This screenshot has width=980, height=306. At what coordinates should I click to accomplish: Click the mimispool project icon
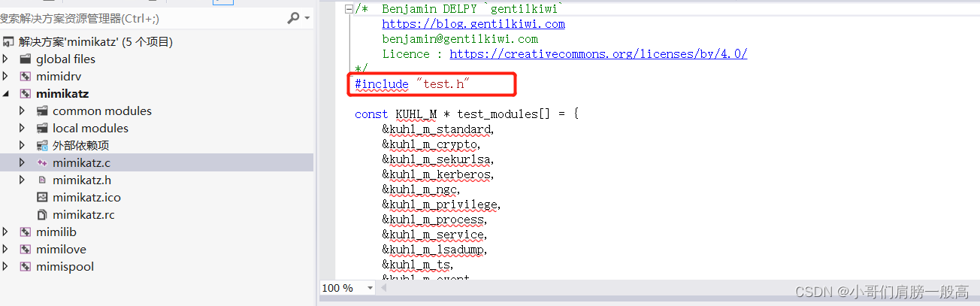point(26,267)
